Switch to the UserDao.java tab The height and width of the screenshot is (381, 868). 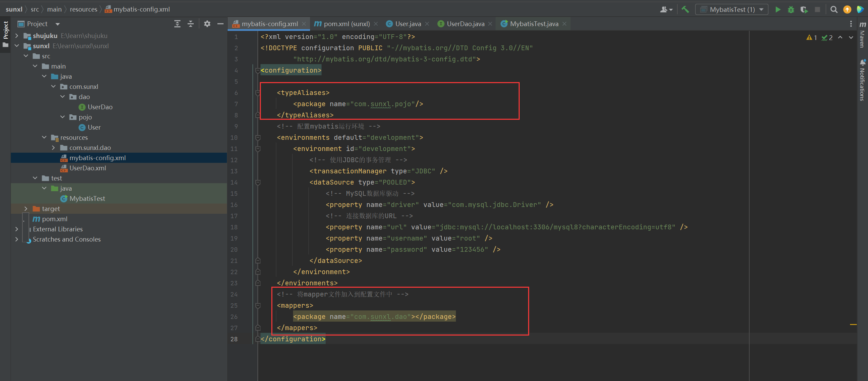[x=465, y=24]
